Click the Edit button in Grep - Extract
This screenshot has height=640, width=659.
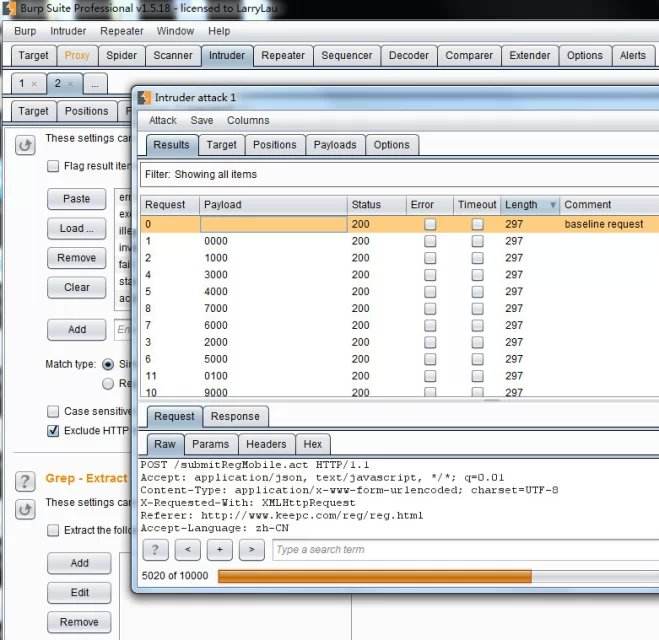79,593
